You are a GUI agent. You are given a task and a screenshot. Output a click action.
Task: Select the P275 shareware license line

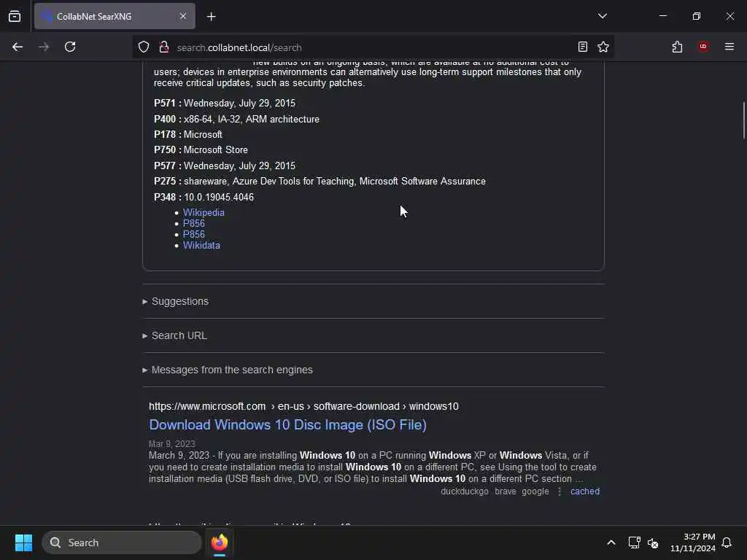320,182
